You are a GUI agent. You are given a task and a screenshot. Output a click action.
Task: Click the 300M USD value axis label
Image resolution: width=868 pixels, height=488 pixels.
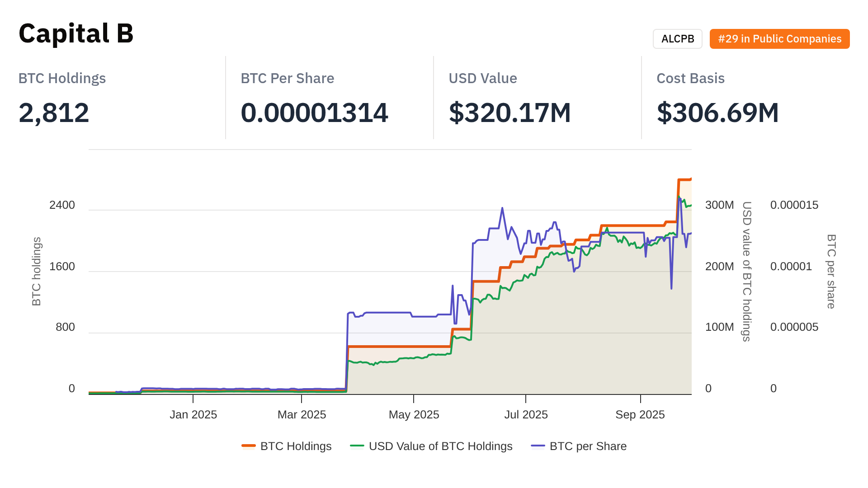pos(719,205)
